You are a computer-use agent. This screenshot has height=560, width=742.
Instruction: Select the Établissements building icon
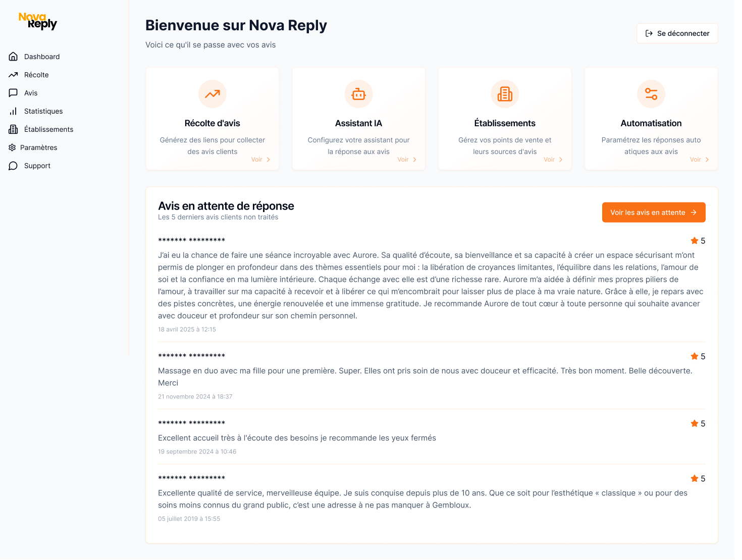tap(13, 129)
